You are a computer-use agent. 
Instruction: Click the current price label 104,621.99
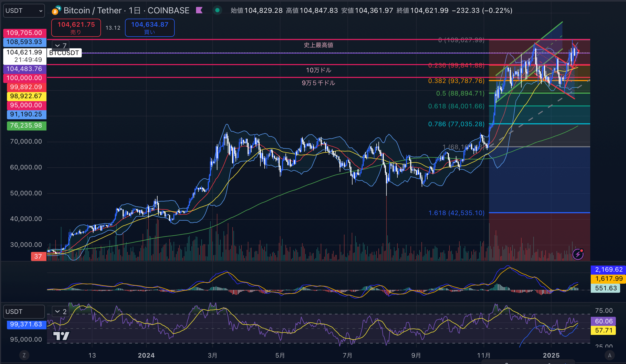(25, 56)
